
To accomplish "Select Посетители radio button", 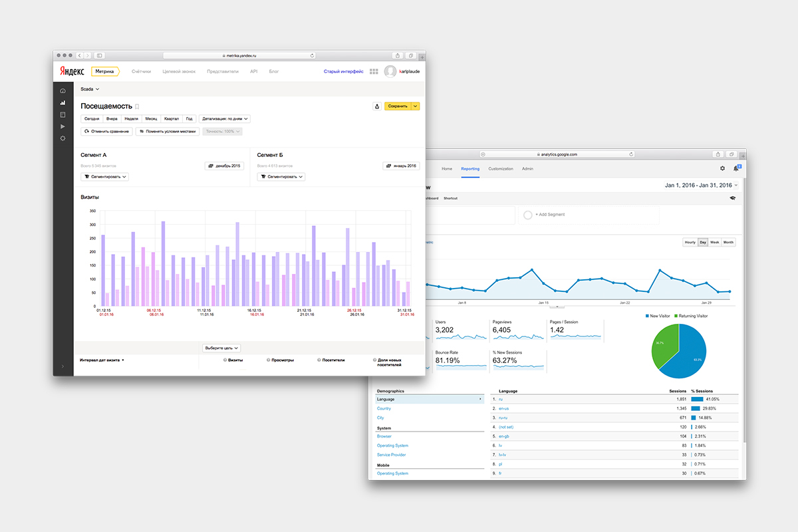I will click(319, 360).
